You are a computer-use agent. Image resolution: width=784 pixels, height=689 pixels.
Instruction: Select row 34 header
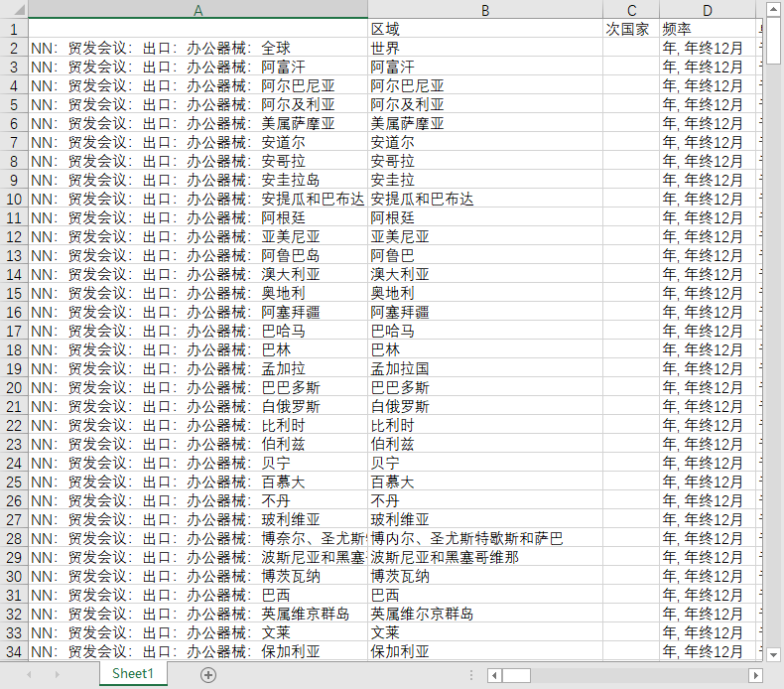14,651
